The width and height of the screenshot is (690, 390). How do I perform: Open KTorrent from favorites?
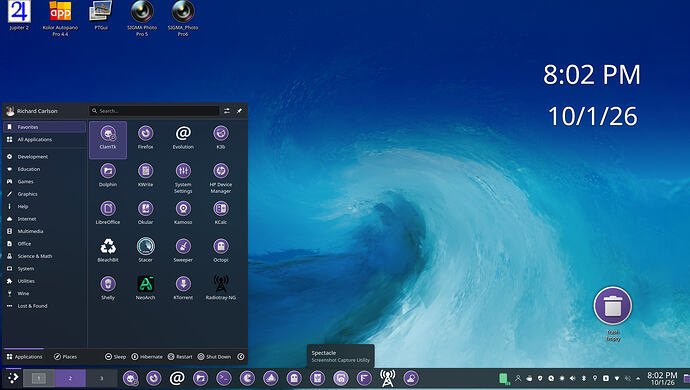[x=183, y=288]
